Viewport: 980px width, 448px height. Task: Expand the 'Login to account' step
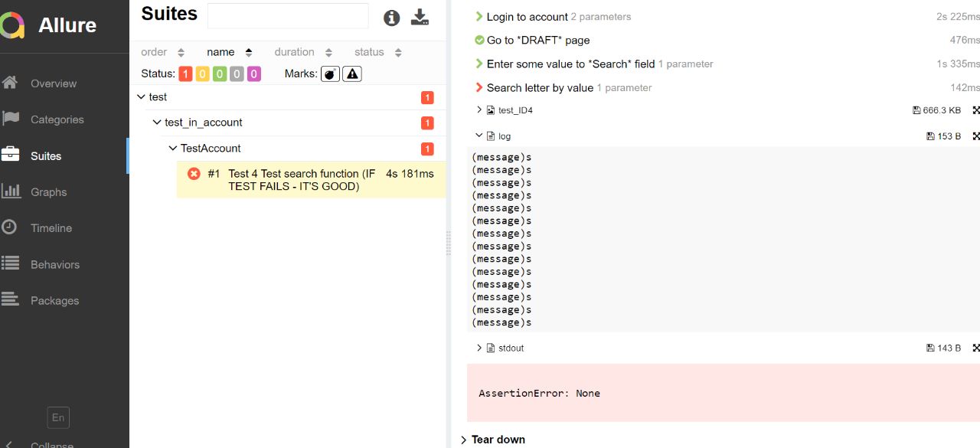[x=479, y=16]
